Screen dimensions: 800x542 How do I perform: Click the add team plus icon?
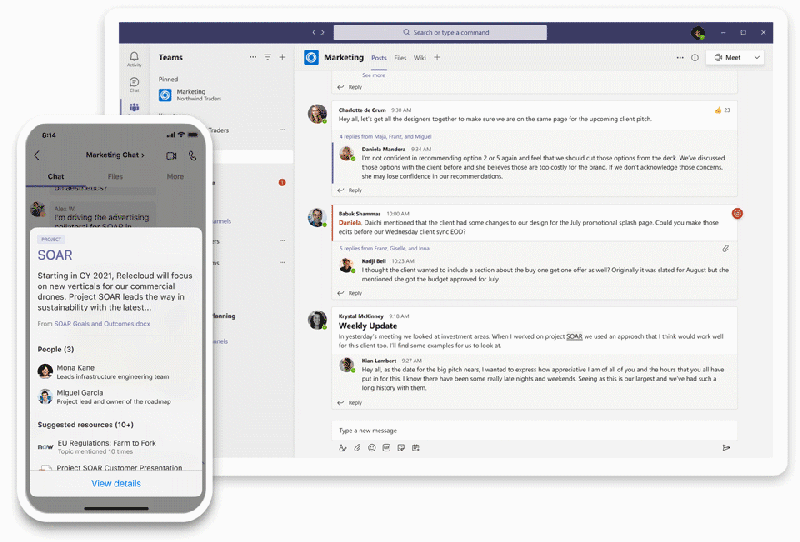[x=282, y=58]
